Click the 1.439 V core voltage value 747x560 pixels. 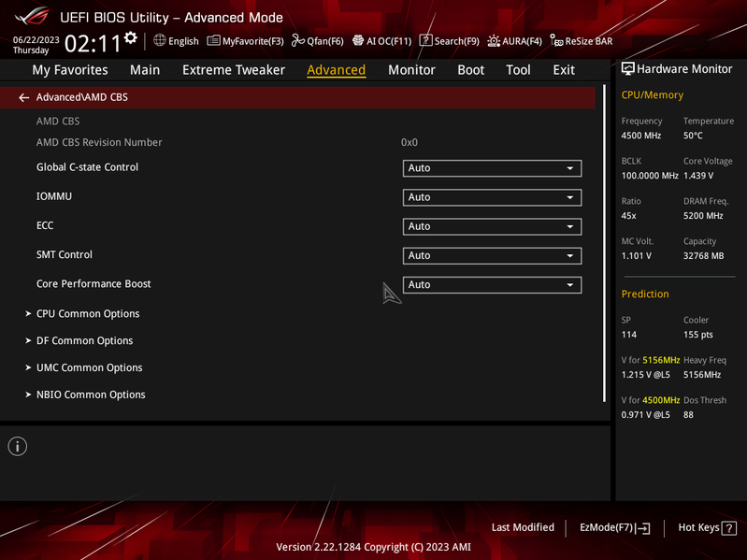pyautogui.click(x=698, y=176)
